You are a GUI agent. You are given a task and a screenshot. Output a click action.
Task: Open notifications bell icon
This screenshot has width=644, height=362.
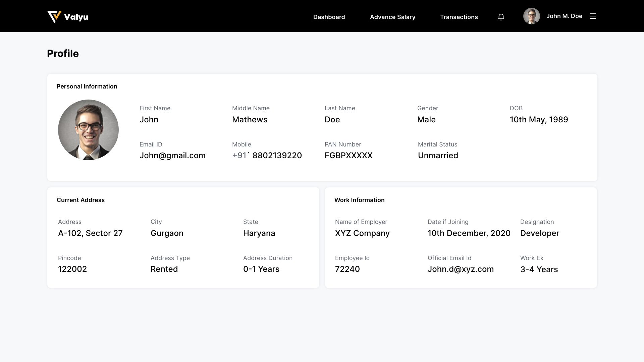501,17
